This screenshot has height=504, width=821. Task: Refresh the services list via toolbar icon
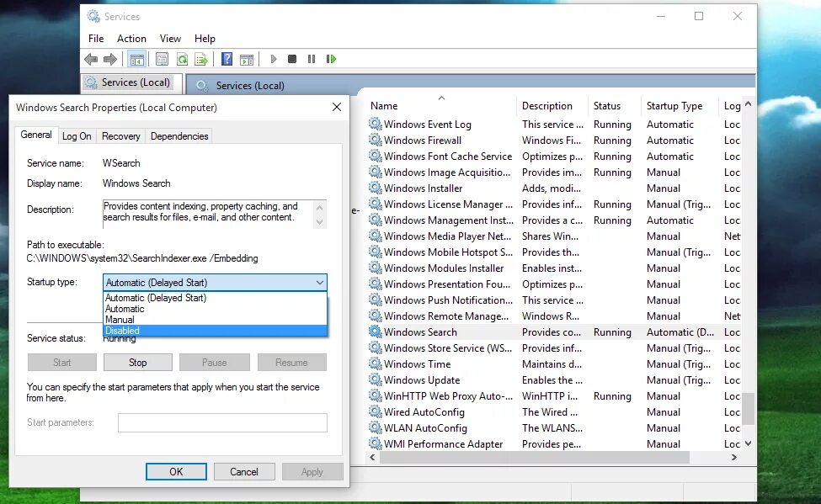coord(182,59)
